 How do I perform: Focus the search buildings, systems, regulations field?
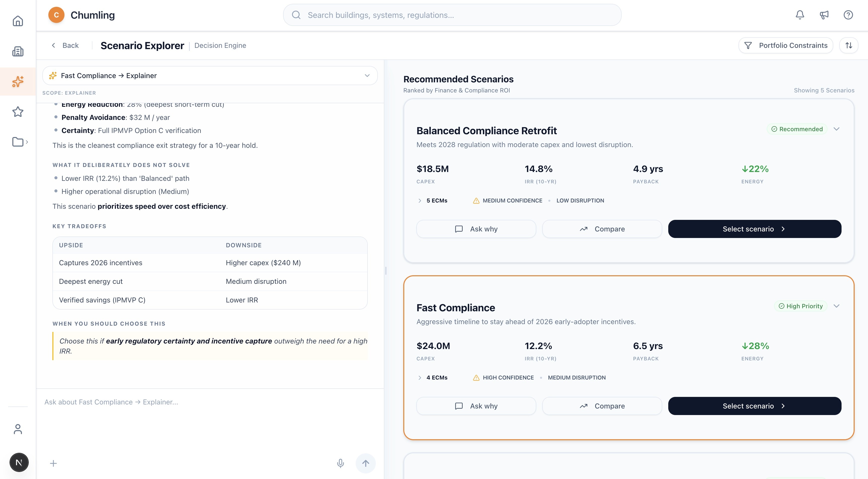(x=452, y=15)
